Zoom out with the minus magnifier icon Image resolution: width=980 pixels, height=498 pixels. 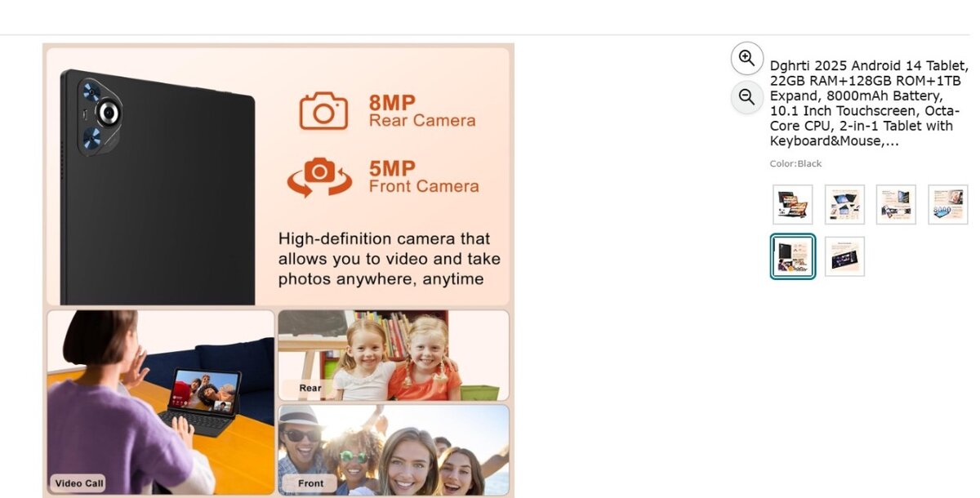pos(746,98)
